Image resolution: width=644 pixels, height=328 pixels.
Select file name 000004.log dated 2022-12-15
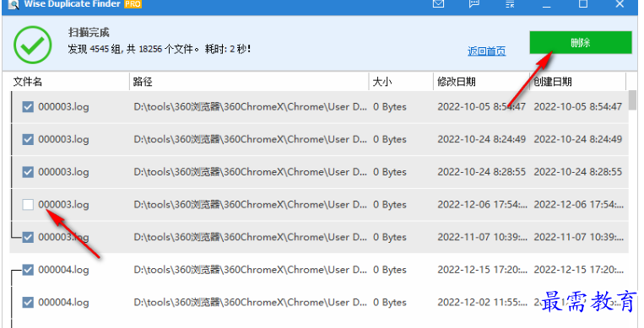63,270
